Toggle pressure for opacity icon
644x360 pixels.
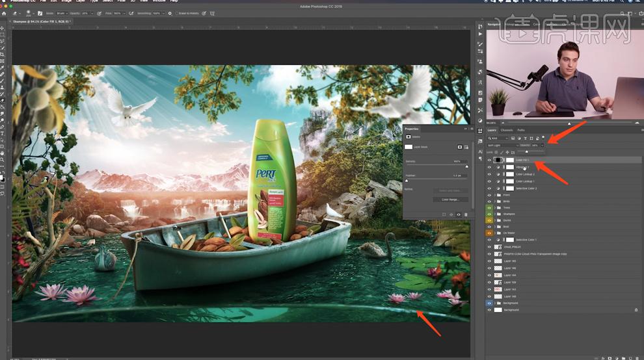[x=100, y=14]
